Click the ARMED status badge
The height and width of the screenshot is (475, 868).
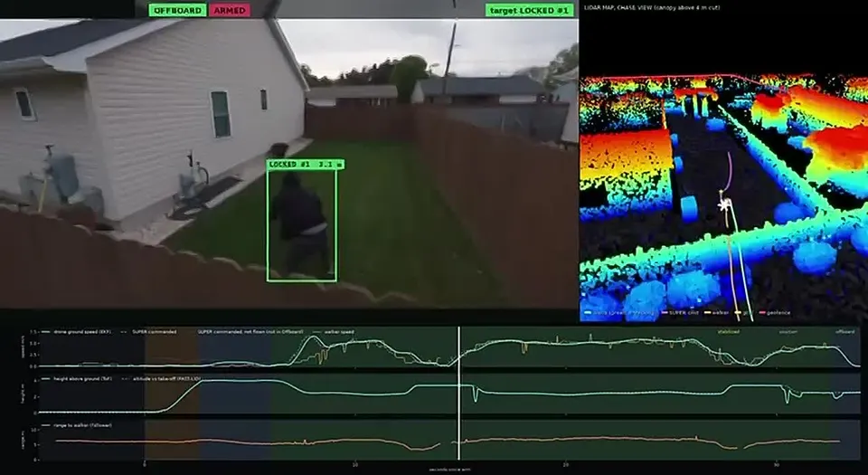tap(229, 10)
